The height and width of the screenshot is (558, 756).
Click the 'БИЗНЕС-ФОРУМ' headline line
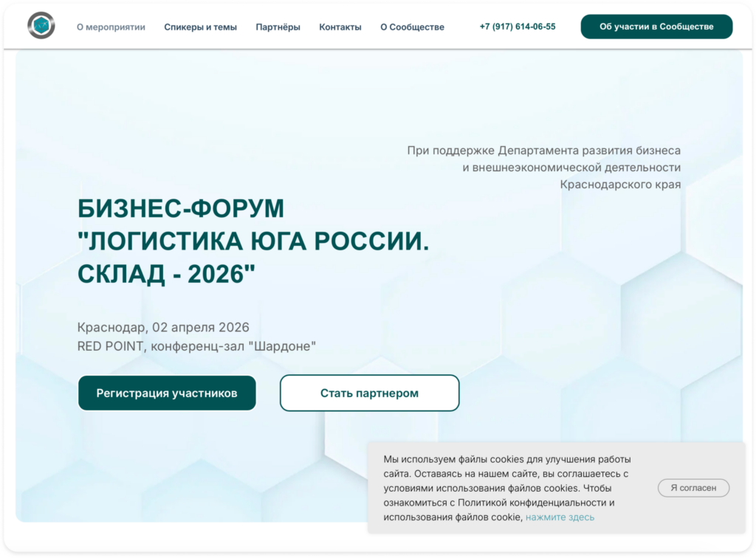pos(181,209)
